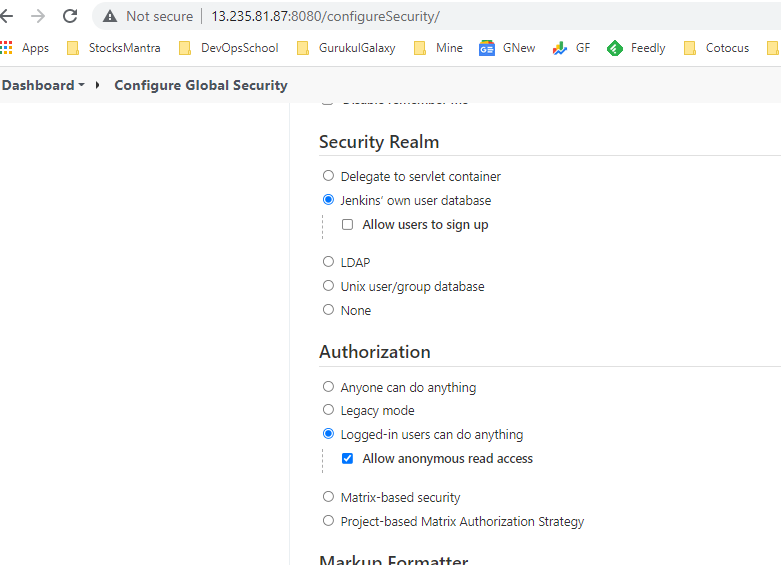The height and width of the screenshot is (565, 781).
Task: Select Matrix-based security radio button
Action: [329, 497]
